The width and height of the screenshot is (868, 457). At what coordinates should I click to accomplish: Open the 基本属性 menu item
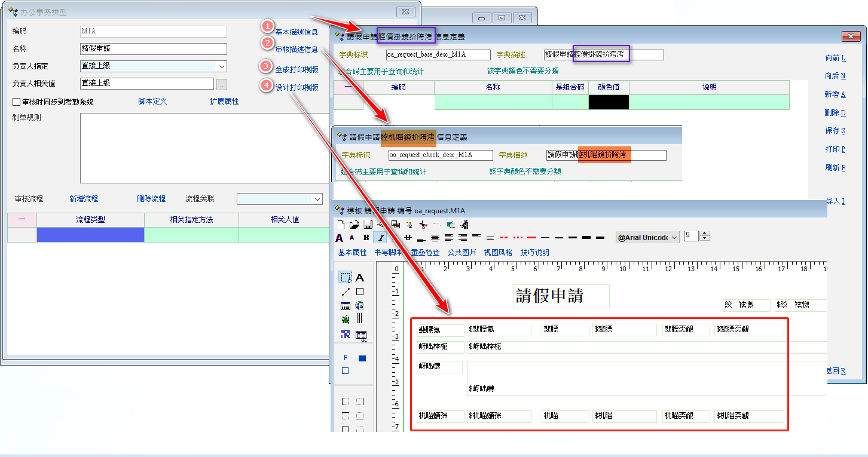click(x=352, y=253)
